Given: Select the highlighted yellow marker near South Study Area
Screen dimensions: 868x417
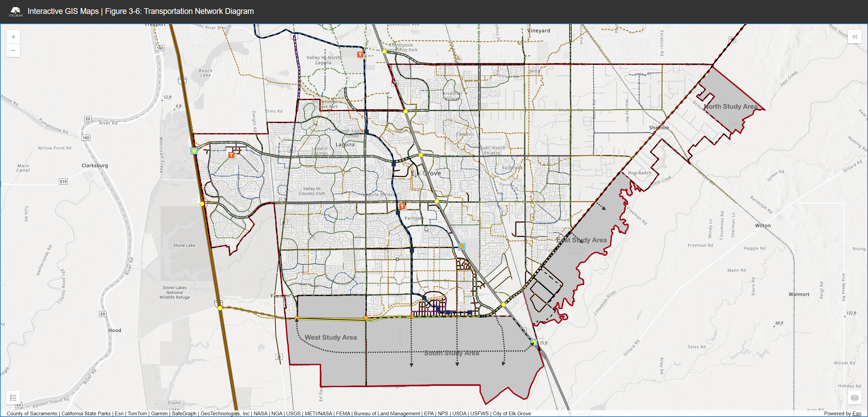Looking at the screenshot, I should pos(533,343).
